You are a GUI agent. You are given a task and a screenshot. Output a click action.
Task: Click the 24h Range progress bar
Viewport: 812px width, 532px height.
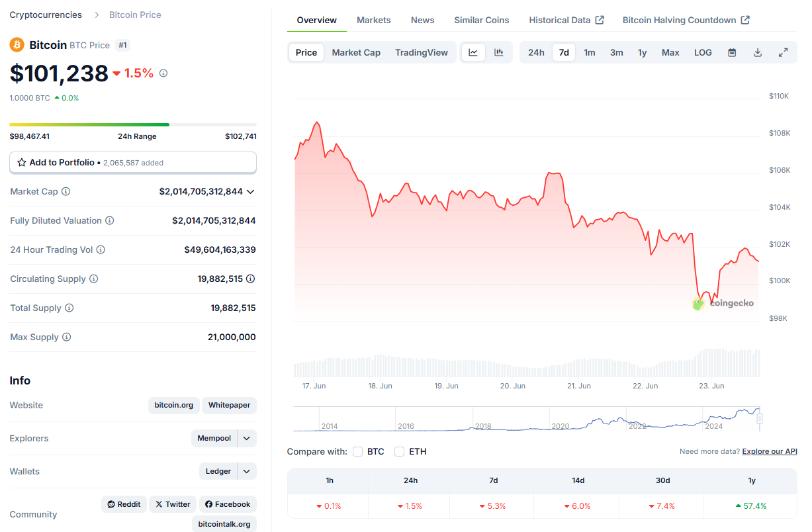(x=133, y=124)
